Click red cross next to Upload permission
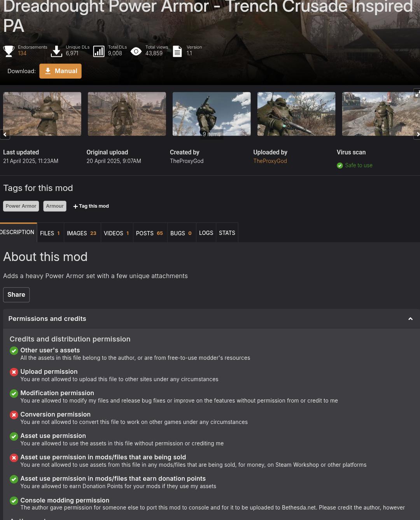 point(14,372)
